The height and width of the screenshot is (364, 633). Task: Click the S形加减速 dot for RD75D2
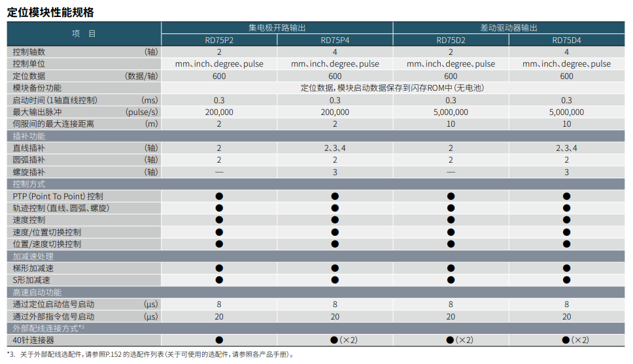[451, 280]
